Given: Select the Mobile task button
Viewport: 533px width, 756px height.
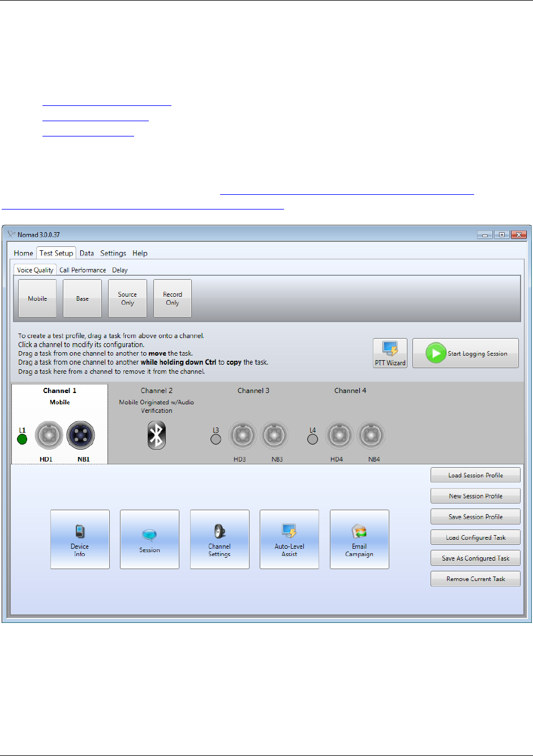Looking at the screenshot, I should (37, 298).
